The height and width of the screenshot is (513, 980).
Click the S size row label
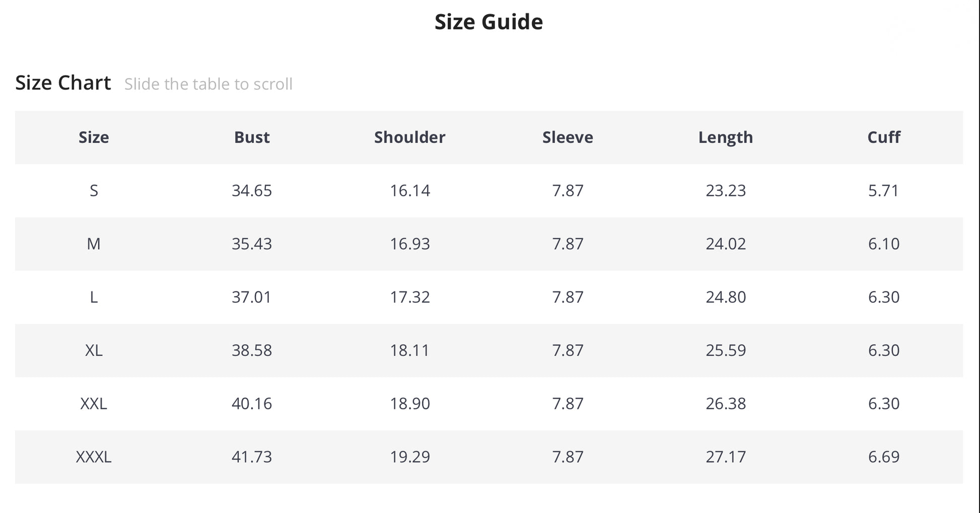click(x=94, y=191)
